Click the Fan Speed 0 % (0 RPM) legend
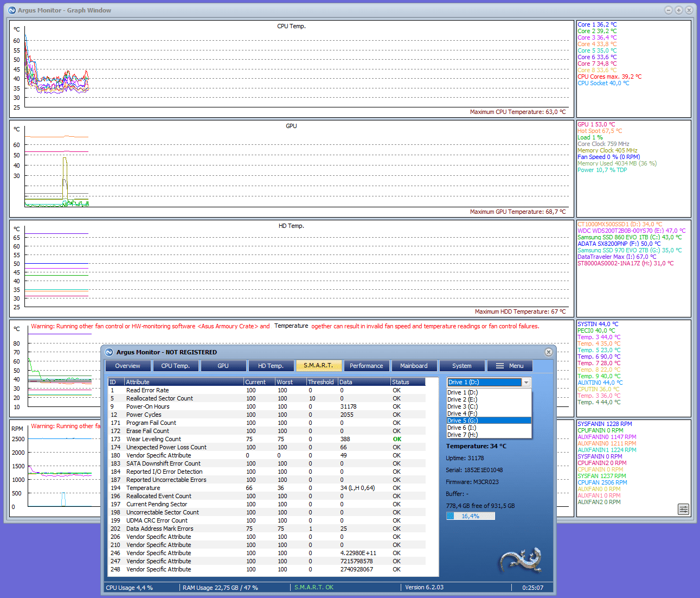The image size is (700, 598). pos(608,157)
